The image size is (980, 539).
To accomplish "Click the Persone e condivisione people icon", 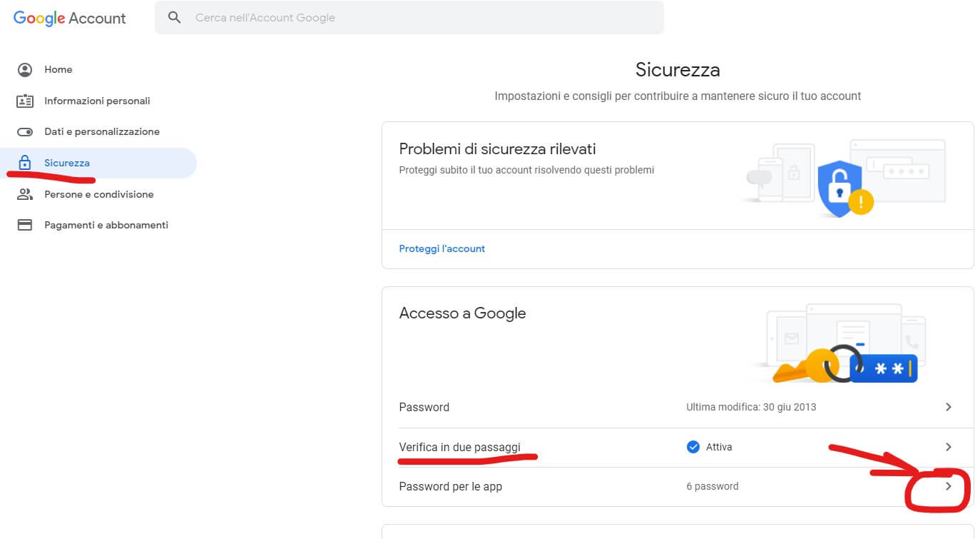I will (25, 194).
